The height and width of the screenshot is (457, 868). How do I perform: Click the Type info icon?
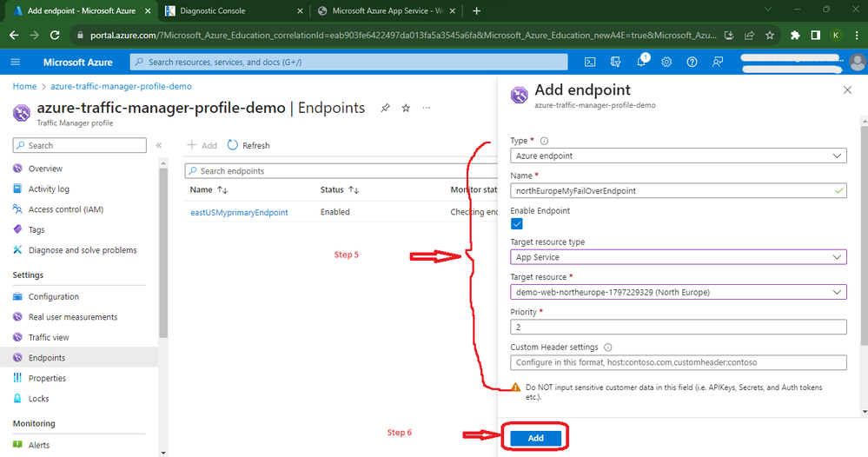tap(544, 141)
